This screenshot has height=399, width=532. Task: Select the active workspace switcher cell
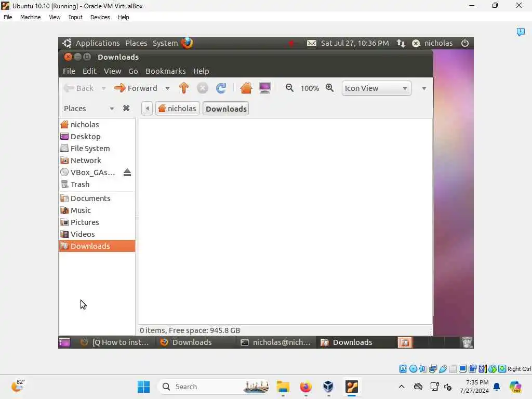point(405,342)
